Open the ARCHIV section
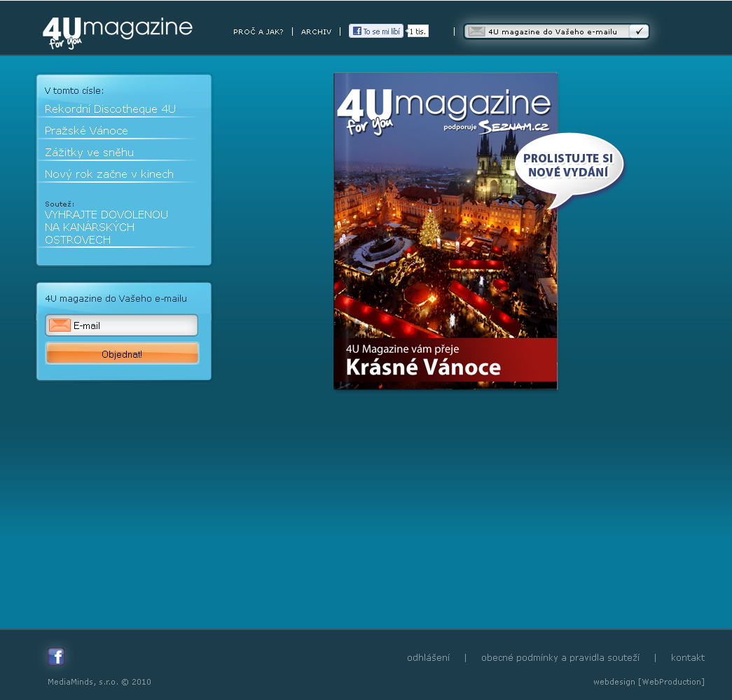The height and width of the screenshot is (700, 732). point(316,31)
